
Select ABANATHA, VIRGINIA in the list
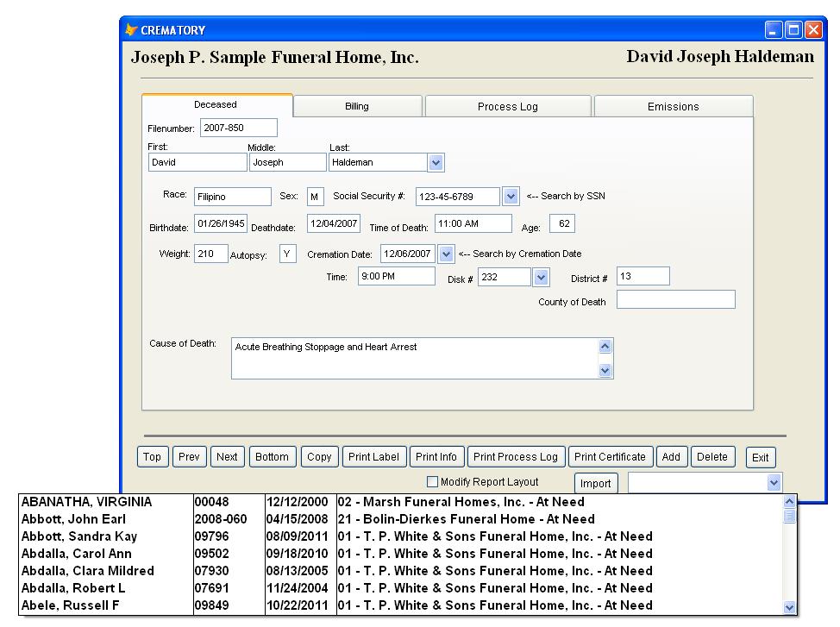[401, 502]
